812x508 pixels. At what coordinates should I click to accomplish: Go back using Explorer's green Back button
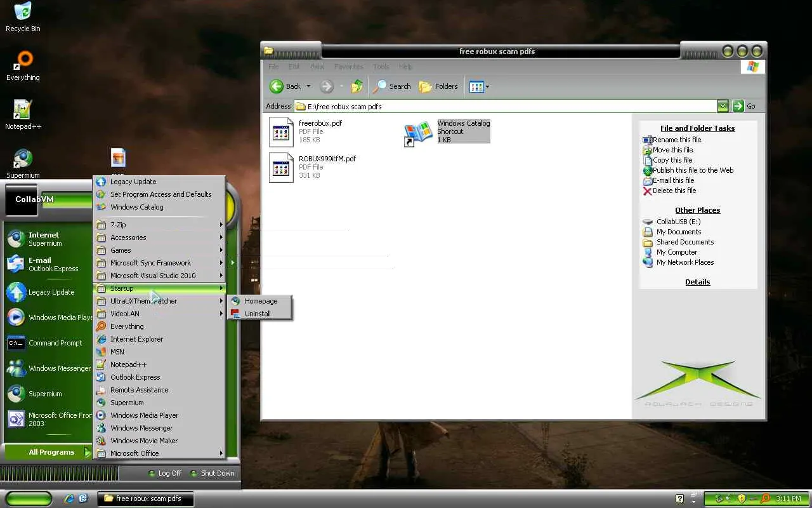point(285,86)
